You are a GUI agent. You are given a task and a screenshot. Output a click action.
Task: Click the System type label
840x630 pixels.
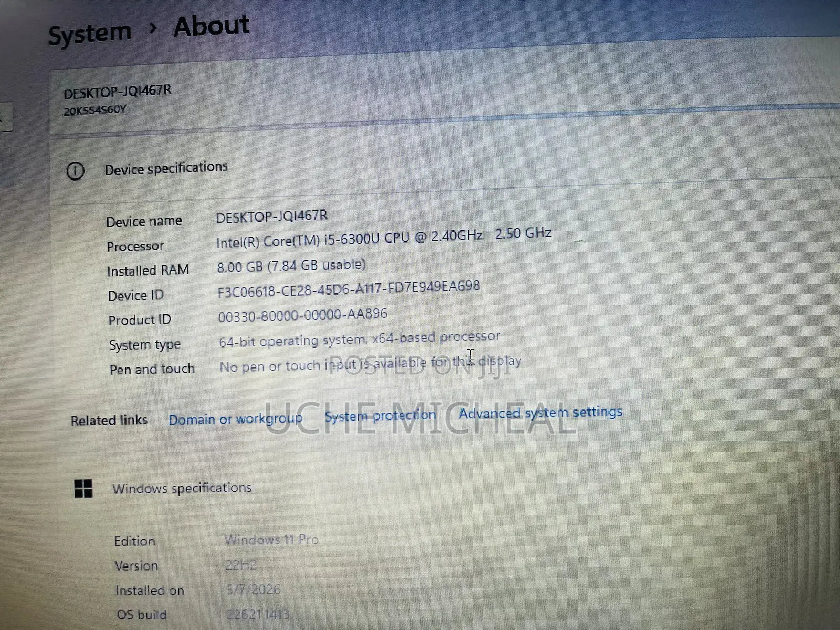[x=145, y=345]
